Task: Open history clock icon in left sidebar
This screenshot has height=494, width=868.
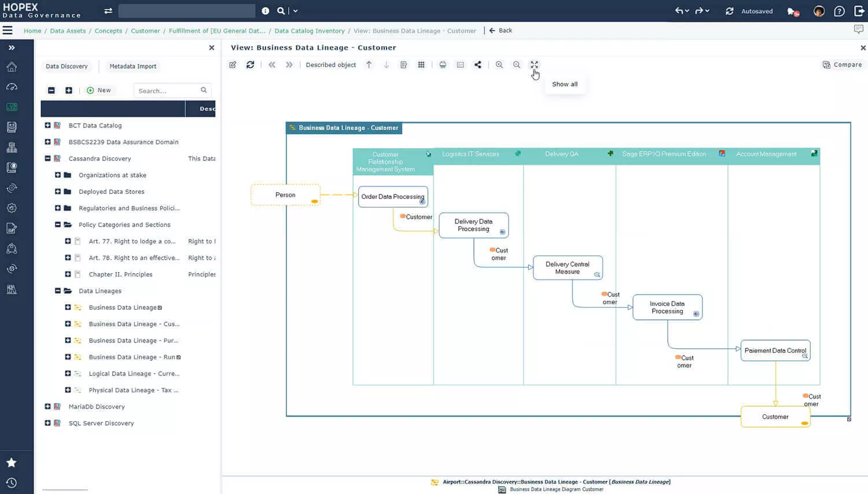Action: pos(12,483)
